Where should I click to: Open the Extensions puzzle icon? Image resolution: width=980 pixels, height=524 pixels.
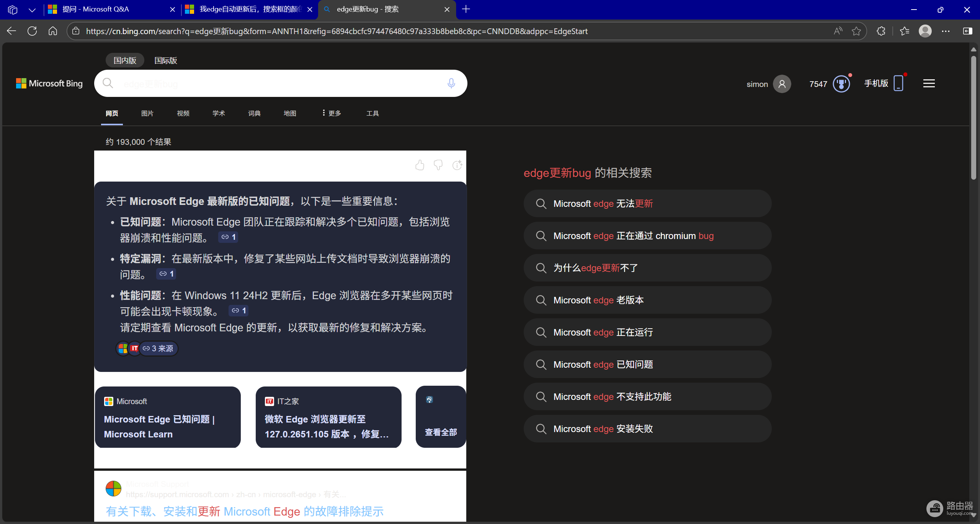[x=881, y=31]
